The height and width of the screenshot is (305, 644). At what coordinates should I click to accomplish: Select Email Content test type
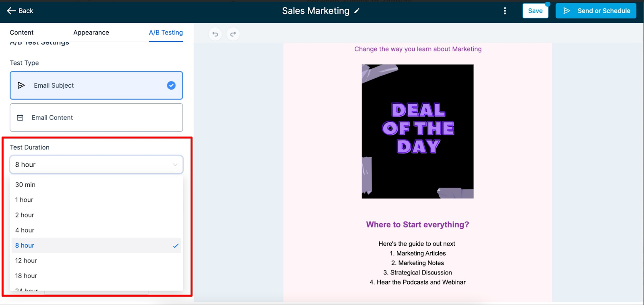[96, 117]
